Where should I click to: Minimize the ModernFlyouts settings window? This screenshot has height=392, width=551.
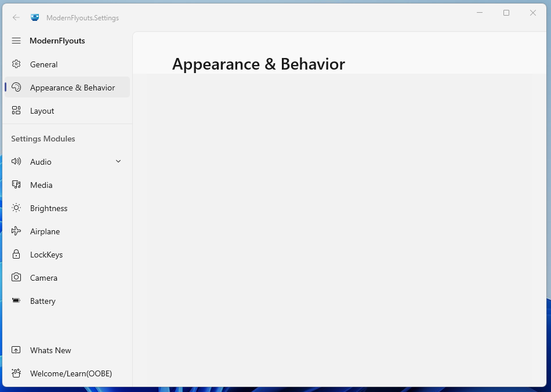pyautogui.click(x=480, y=13)
